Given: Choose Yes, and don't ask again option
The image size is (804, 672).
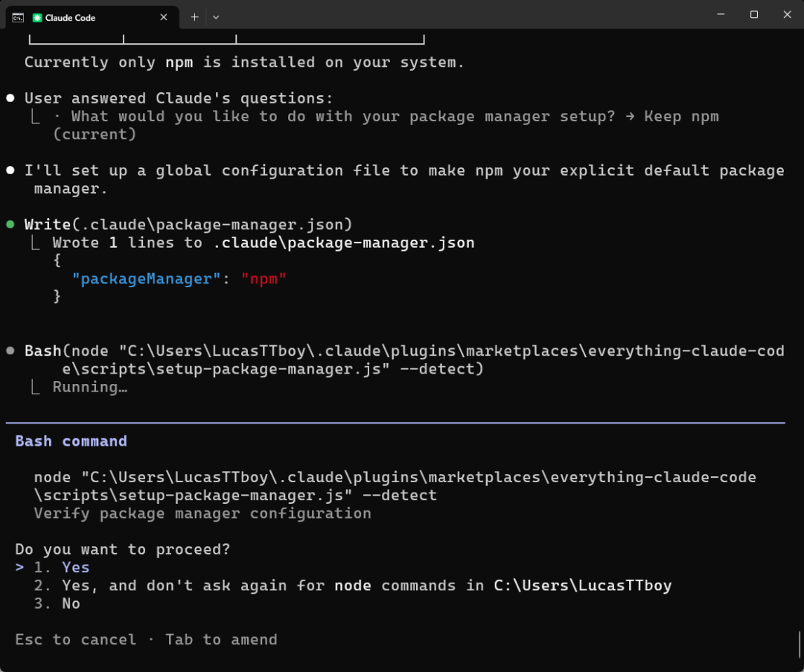Looking at the screenshot, I should 353,586.
